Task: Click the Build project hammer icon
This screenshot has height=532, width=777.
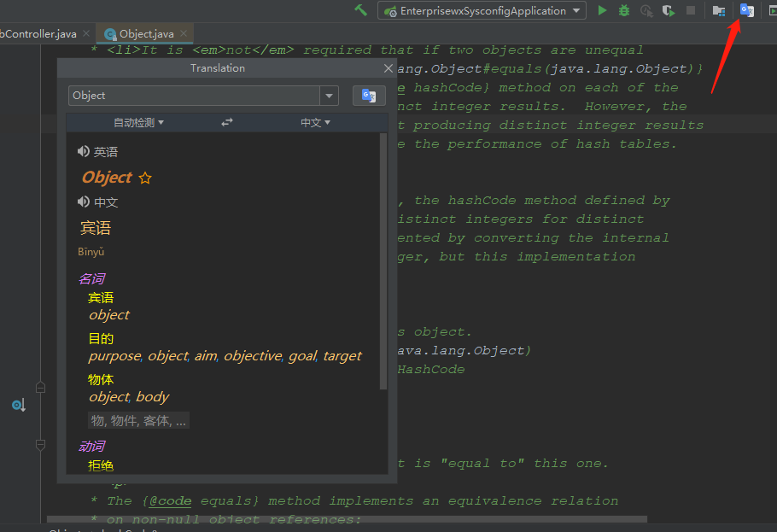Action: click(360, 10)
